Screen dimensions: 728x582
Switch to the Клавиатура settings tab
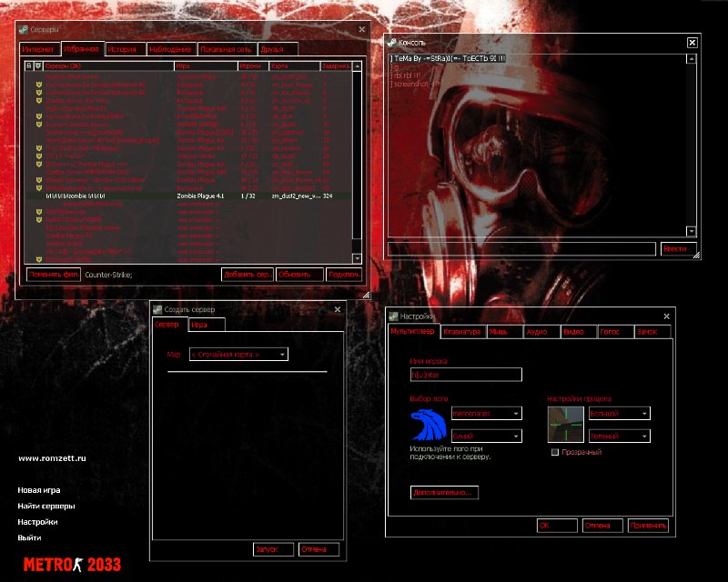click(x=461, y=333)
